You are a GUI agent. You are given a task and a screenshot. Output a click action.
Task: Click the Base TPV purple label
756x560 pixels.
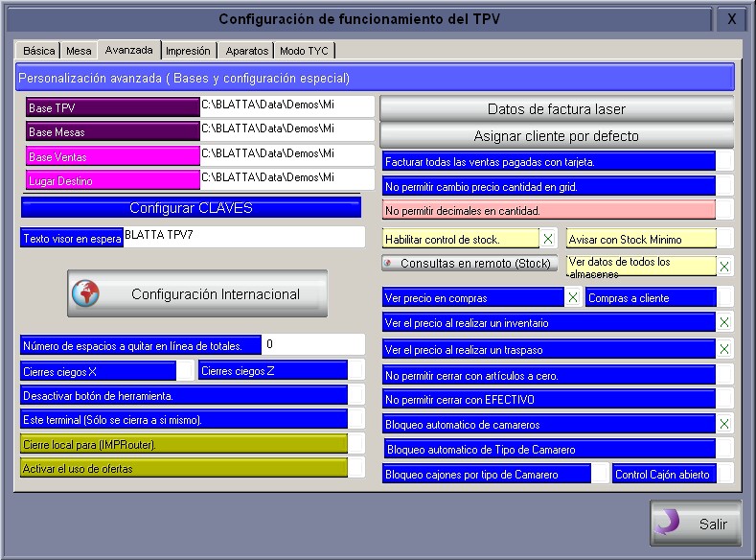coord(112,108)
